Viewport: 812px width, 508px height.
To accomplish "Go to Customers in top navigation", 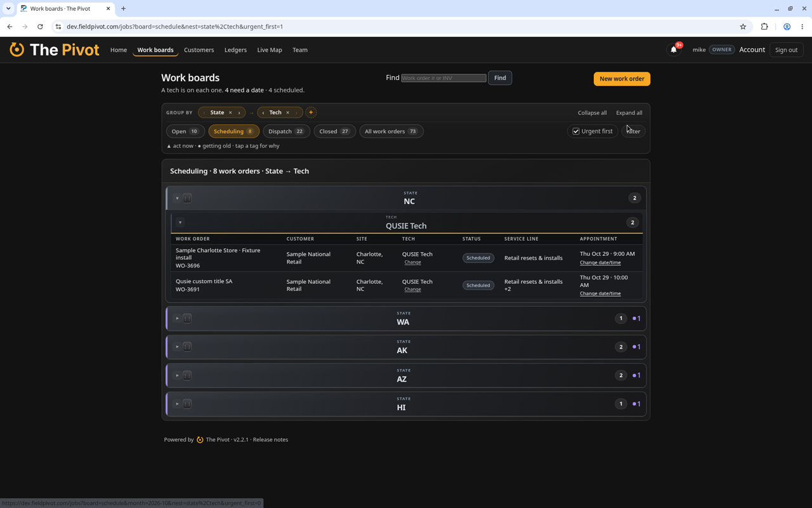I will coord(199,50).
